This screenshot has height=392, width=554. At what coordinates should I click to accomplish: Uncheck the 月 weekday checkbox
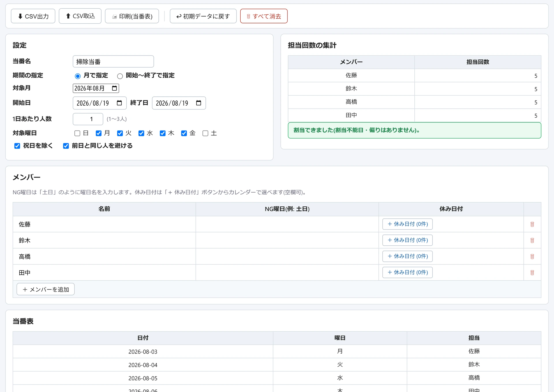pyautogui.click(x=99, y=133)
